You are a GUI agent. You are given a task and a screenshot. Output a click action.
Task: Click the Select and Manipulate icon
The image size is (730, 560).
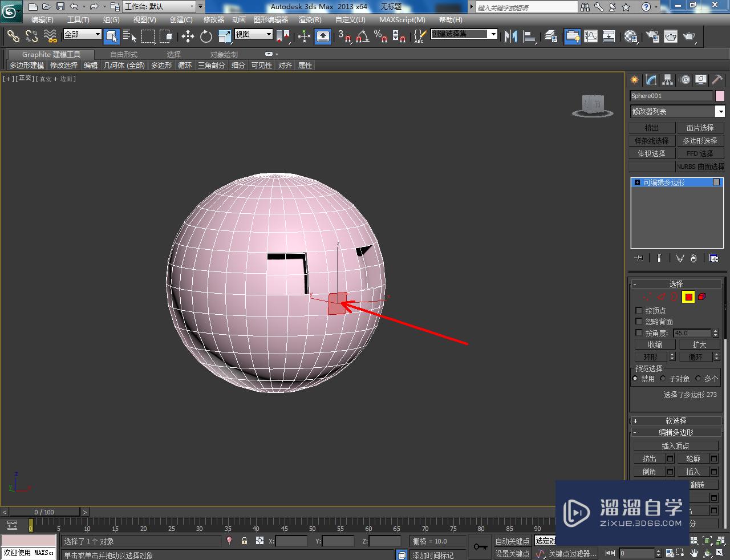tap(304, 36)
